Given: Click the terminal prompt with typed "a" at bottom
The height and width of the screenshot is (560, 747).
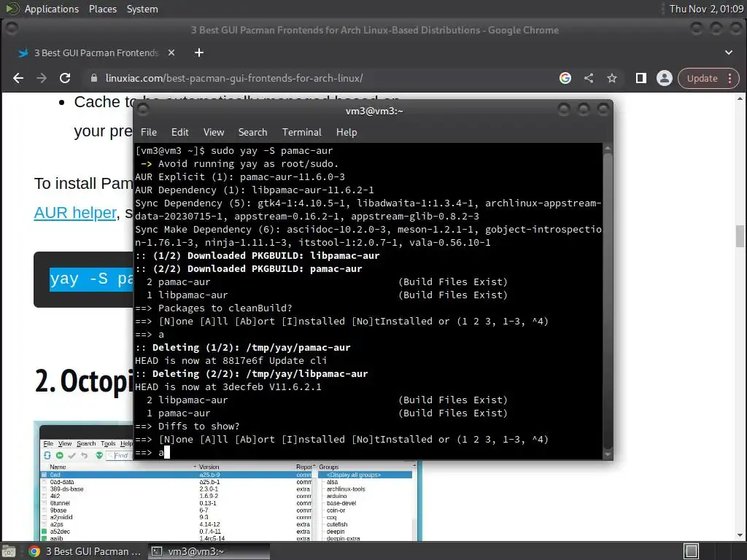Looking at the screenshot, I should (152, 452).
